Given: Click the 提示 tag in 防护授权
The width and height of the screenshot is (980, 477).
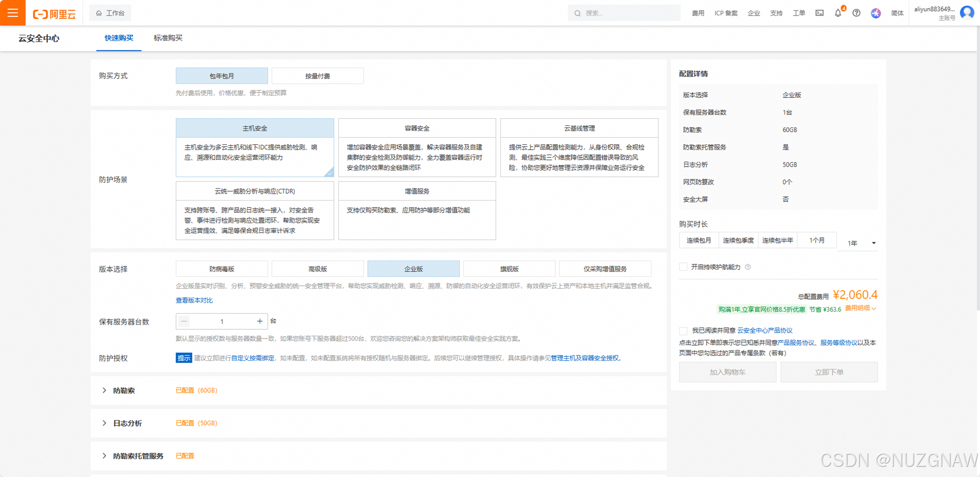Looking at the screenshot, I should [x=184, y=358].
